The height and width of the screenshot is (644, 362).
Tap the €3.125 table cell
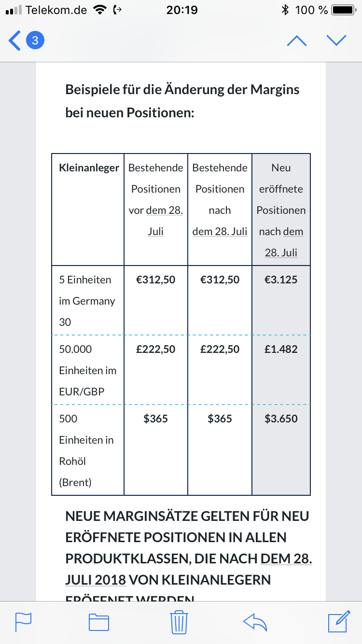coord(281,280)
